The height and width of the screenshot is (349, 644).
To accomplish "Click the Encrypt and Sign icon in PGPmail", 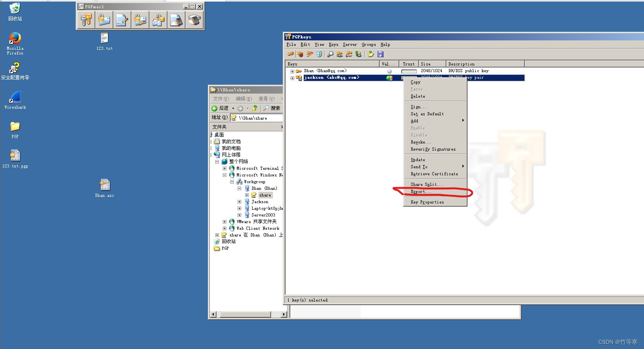I will [140, 20].
